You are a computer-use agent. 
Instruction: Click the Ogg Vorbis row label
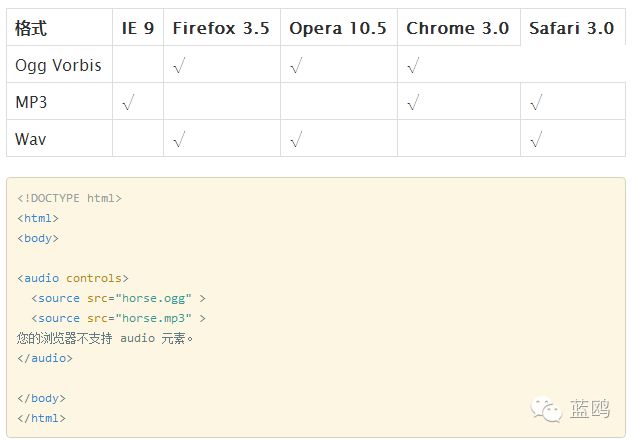[x=58, y=65]
